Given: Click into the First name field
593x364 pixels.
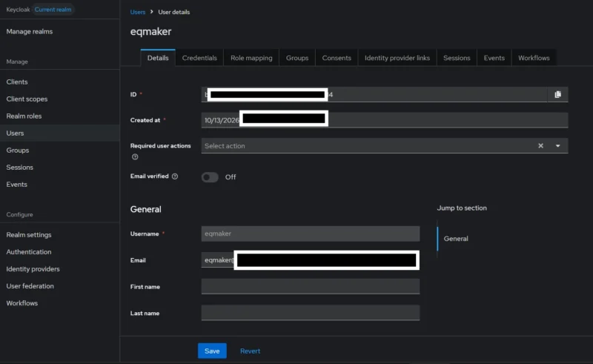Looking at the screenshot, I should [311, 286].
